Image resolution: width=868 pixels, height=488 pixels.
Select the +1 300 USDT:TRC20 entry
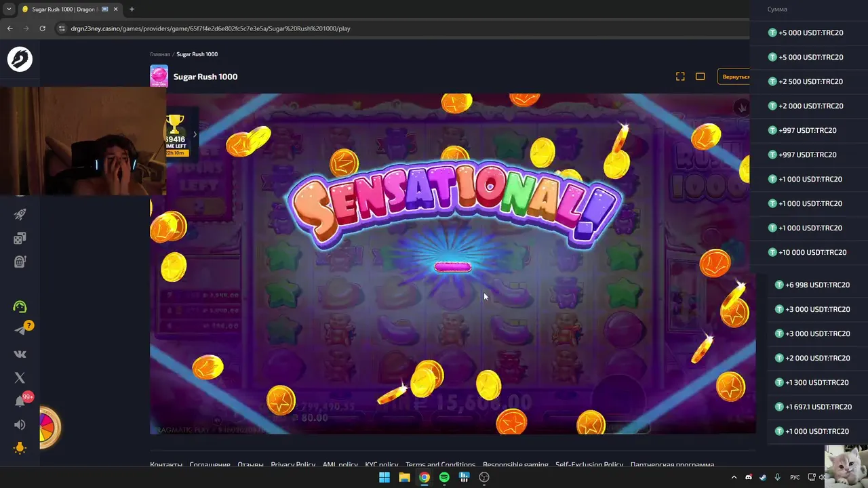[812, 382]
